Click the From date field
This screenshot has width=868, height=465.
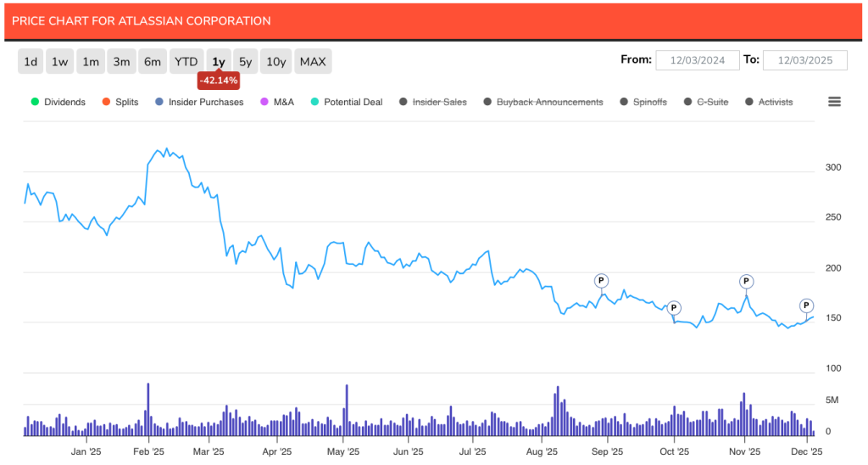click(x=698, y=60)
